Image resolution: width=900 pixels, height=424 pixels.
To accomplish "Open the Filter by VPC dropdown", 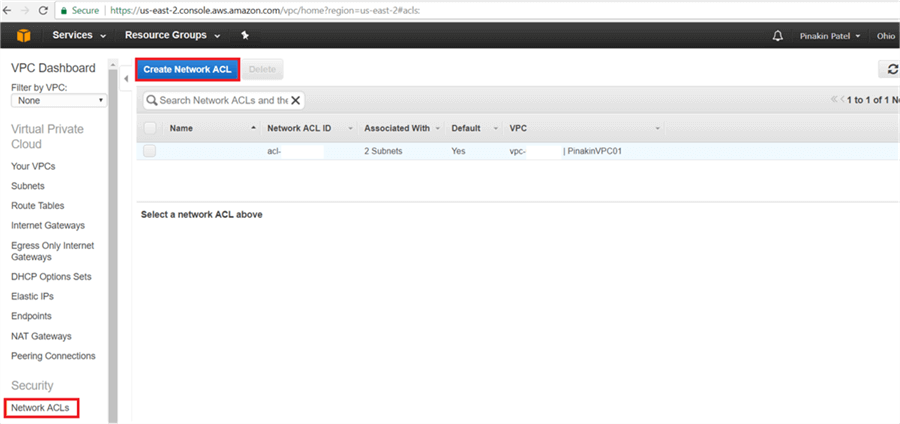I will tap(59, 100).
